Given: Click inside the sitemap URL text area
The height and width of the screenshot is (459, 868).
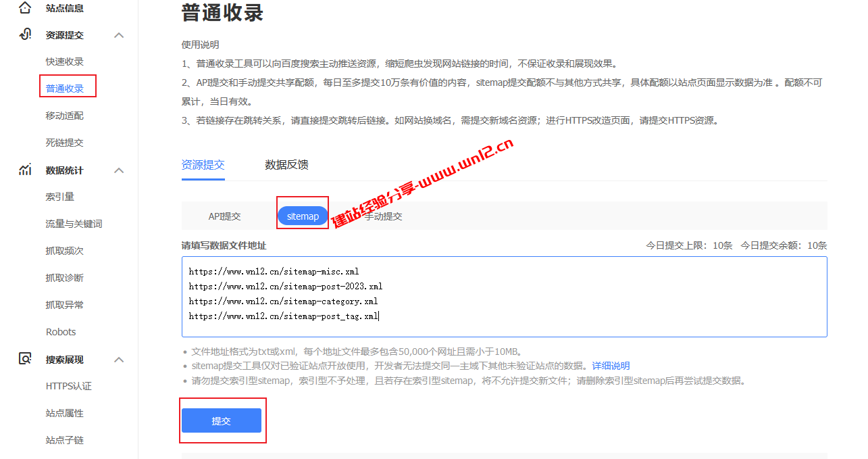Looking at the screenshot, I should [503, 296].
